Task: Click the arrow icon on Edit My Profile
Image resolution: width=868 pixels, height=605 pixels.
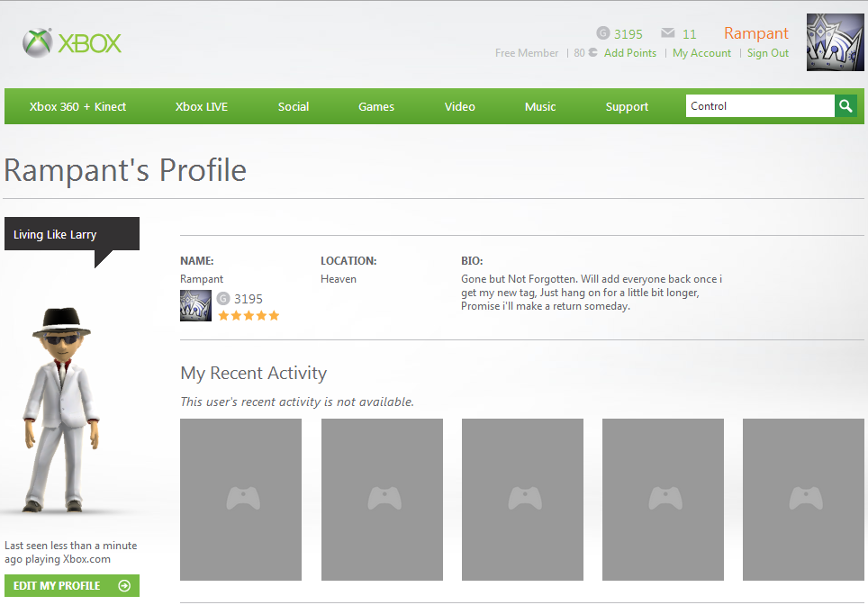Action: (124, 585)
